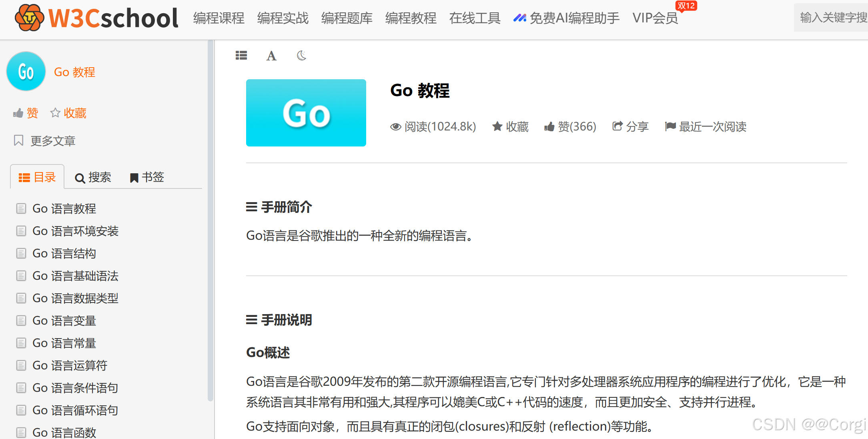Open VIP会员 with 双12 badge
The width and height of the screenshot is (868, 439).
pos(655,18)
